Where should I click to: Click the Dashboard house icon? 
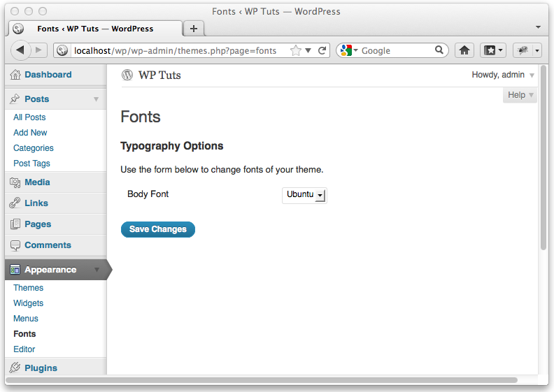(x=15, y=75)
